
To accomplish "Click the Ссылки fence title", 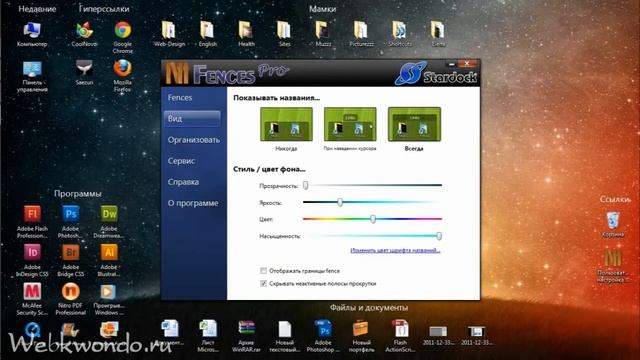I will [x=615, y=199].
